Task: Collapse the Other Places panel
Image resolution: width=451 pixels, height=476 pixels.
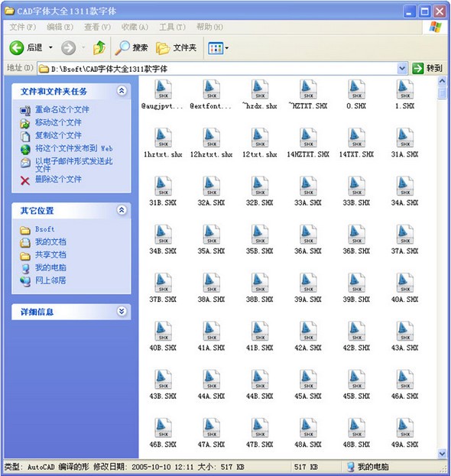Action: click(122, 210)
